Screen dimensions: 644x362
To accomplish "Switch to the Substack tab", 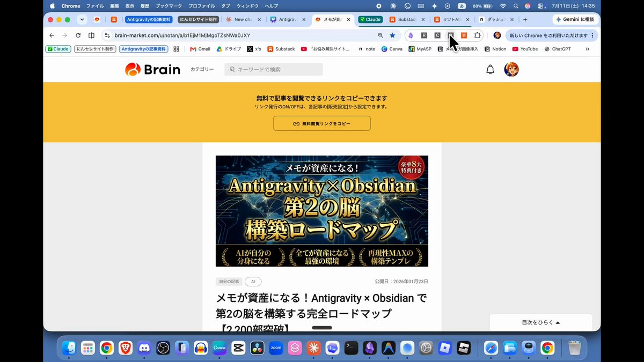I will click(407, 20).
